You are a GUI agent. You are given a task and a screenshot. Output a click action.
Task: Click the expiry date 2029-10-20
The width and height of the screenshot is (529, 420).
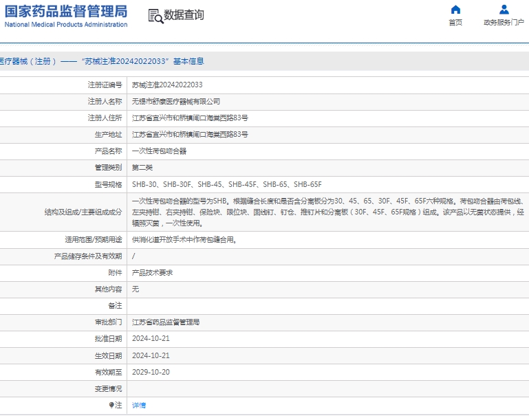tap(151, 372)
